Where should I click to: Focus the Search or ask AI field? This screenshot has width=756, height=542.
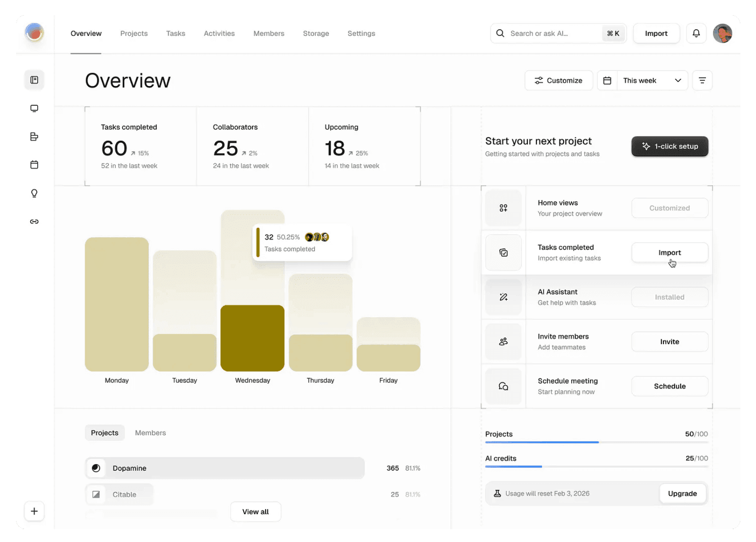[558, 34]
